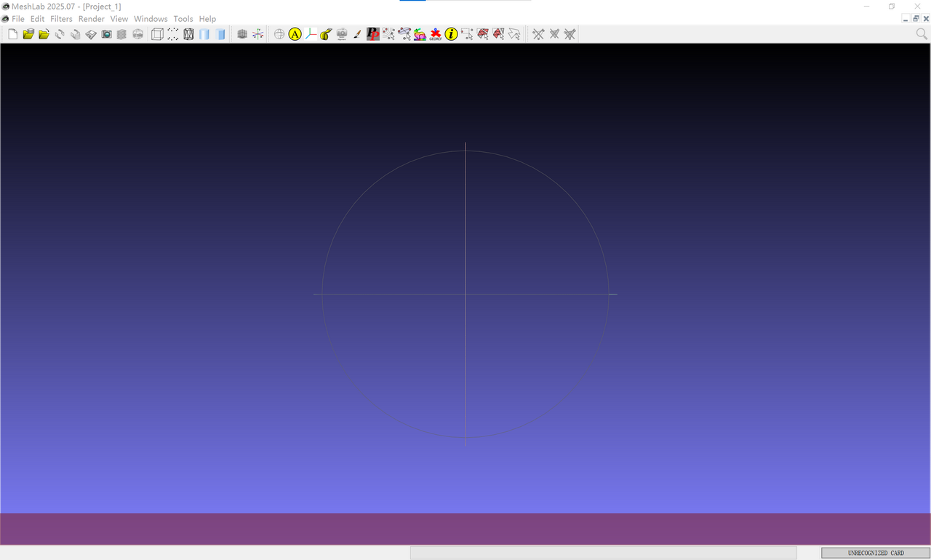Expand the Windows menu
The width and height of the screenshot is (931, 560).
tap(151, 19)
